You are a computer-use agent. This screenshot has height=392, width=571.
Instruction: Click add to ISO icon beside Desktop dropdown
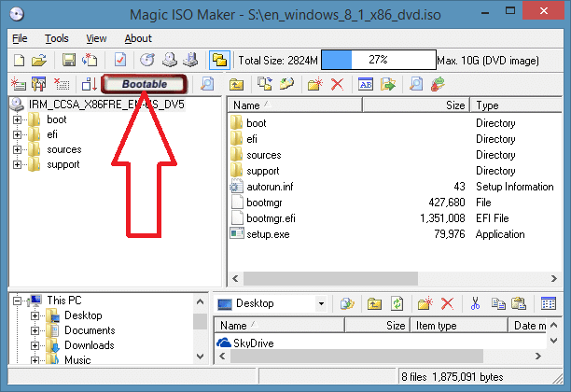pos(347,303)
